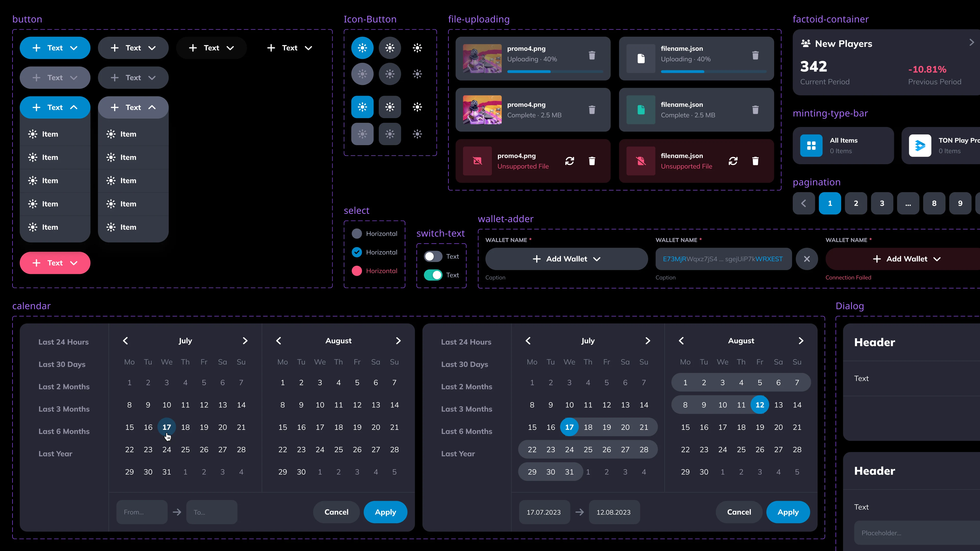
Task: Open New Players details arrow
Action: click(x=972, y=42)
